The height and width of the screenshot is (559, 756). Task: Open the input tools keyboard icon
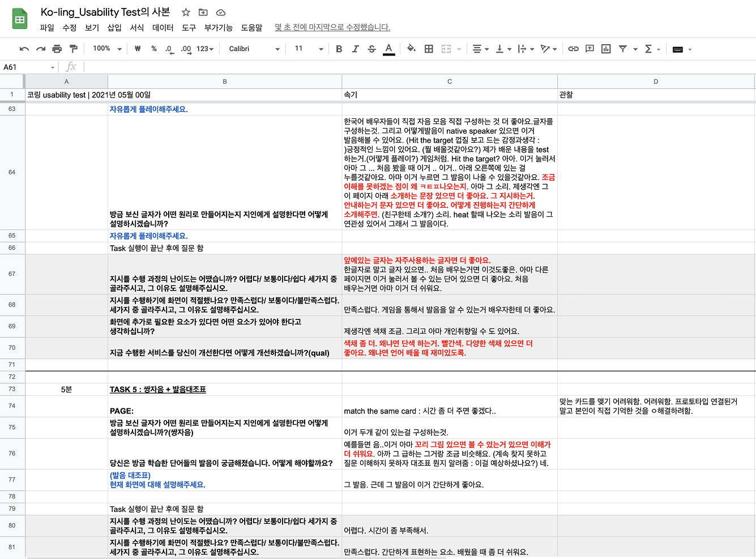pos(677,49)
